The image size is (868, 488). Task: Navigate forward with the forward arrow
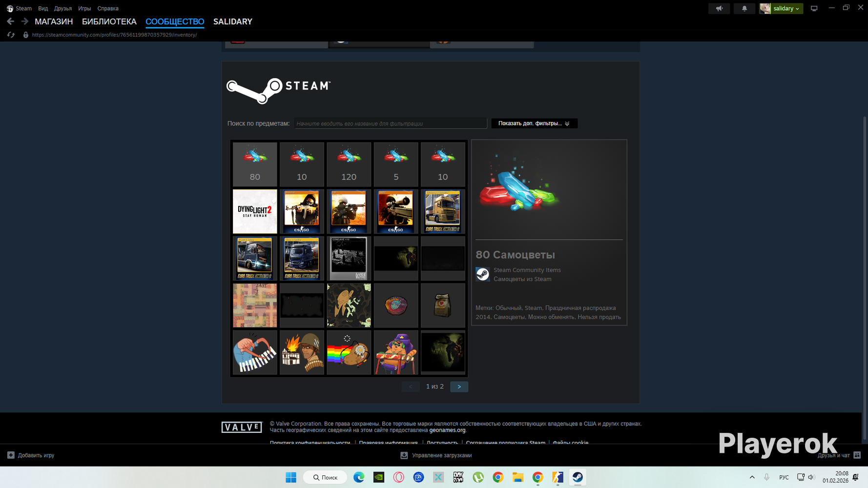24,21
